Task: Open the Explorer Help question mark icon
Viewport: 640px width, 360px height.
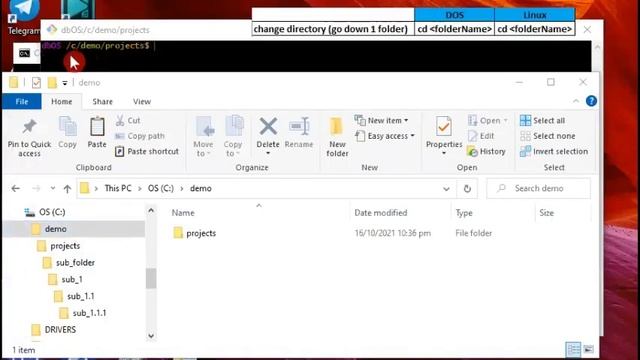Action: coord(591,101)
